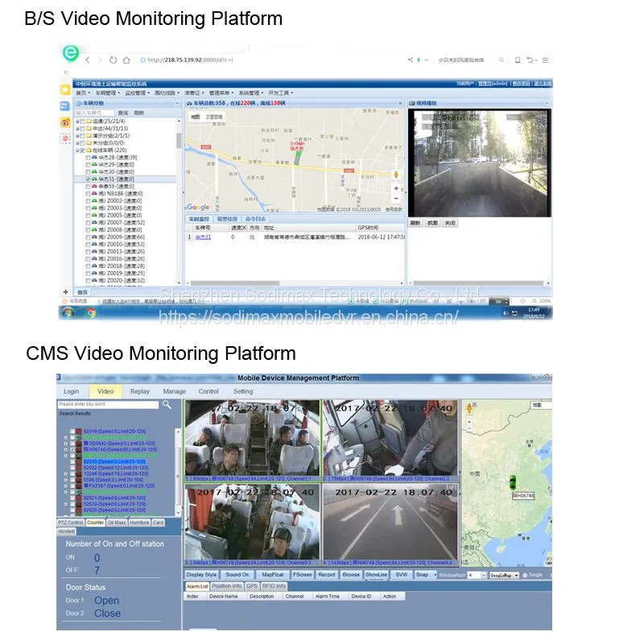Uncheck the selected vehicle 31 checkbox
This screenshot has width=644, height=644.
pos(88,179)
